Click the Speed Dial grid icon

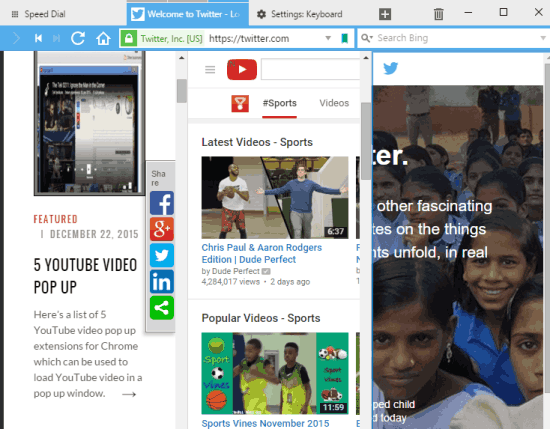pos(15,14)
